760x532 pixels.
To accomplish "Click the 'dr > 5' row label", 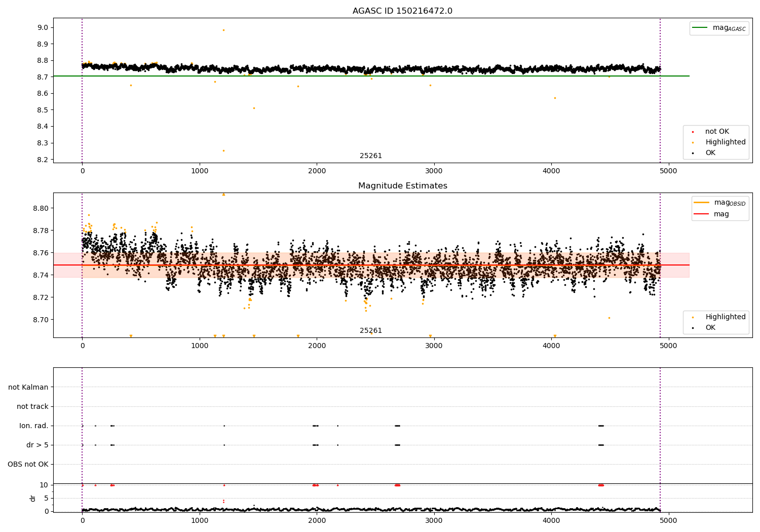I will (37, 445).
